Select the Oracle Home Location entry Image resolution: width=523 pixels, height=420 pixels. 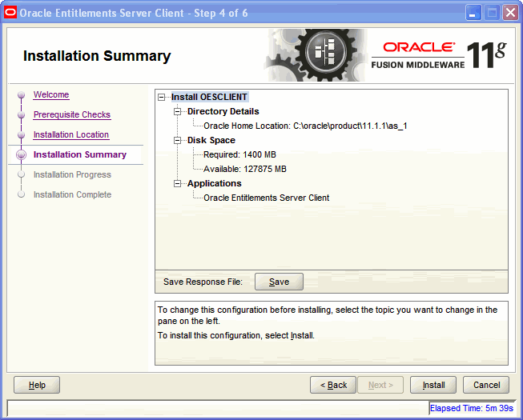pos(305,126)
